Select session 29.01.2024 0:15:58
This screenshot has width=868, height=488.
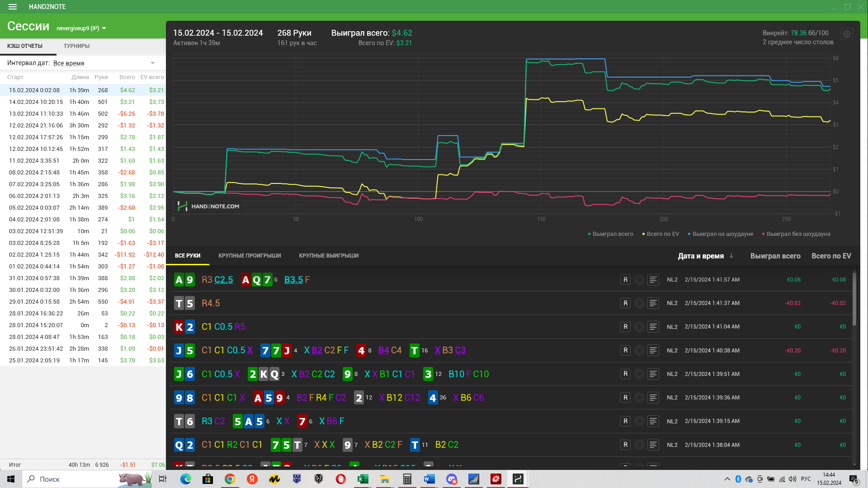coord(83,302)
